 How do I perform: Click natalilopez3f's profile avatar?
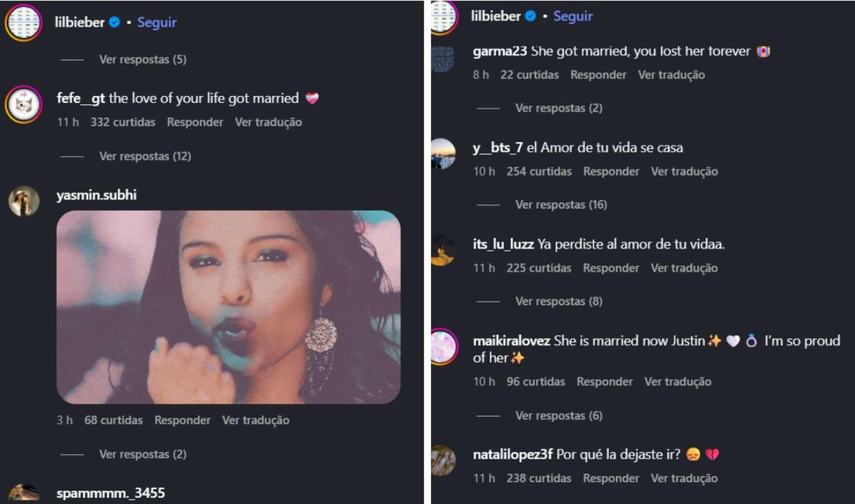443,460
